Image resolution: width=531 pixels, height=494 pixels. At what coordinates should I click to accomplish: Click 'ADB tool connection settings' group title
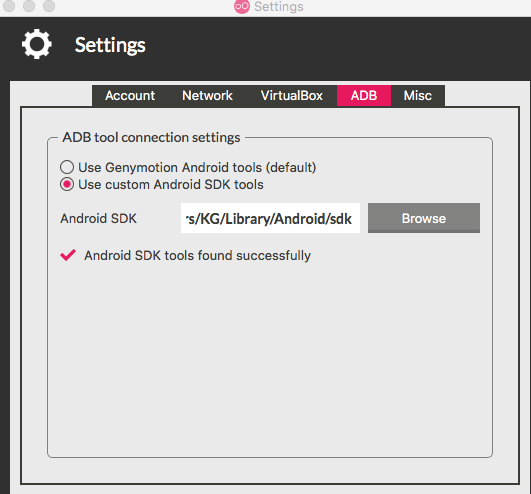(x=151, y=137)
